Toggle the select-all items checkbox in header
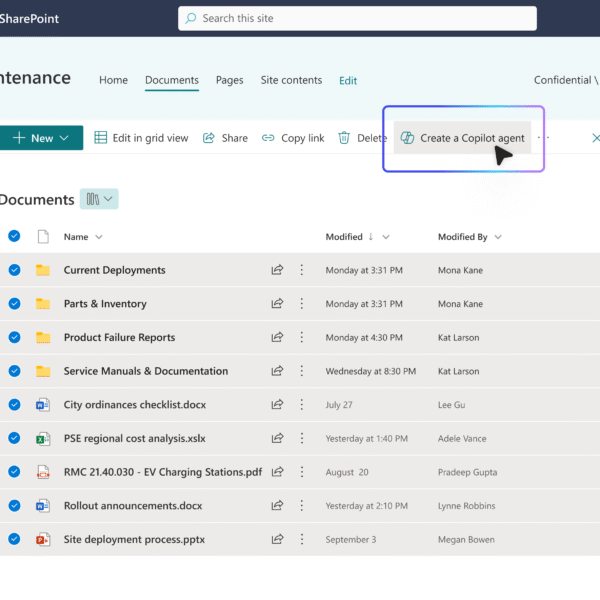Screen dimensions: 600x600 pyautogui.click(x=14, y=236)
